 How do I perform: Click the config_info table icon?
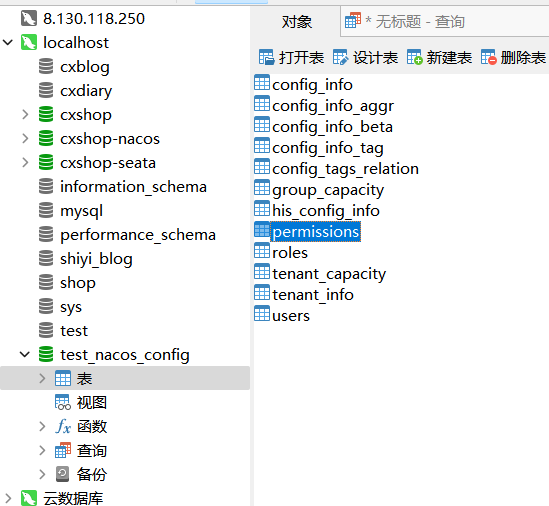(262, 83)
